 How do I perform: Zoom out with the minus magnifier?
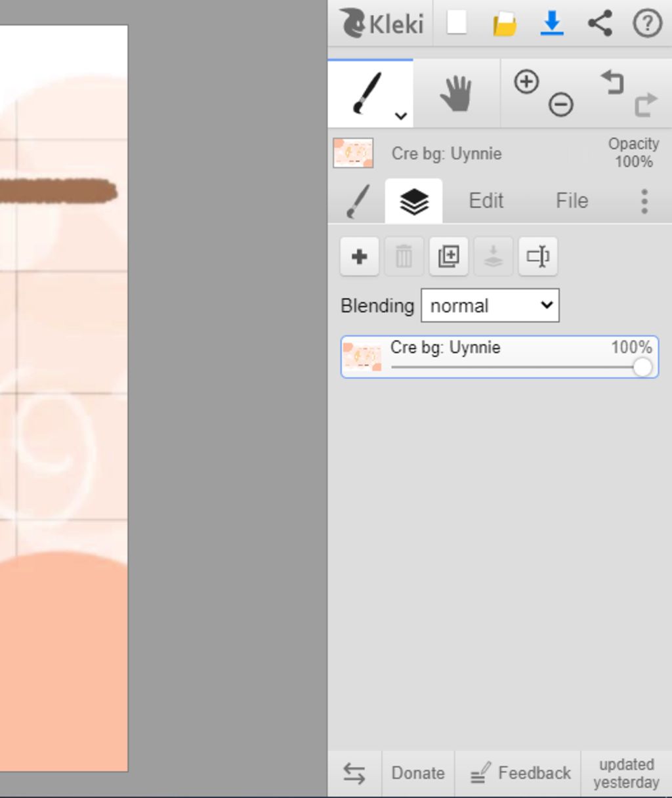(561, 105)
